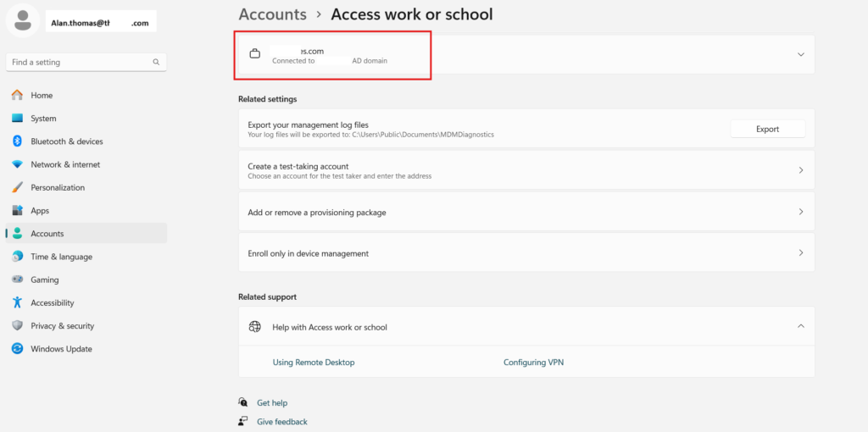Open Configuring VPN link
Image resolution: width=868 pixels, height=432 pixels.
click(534, 363)
